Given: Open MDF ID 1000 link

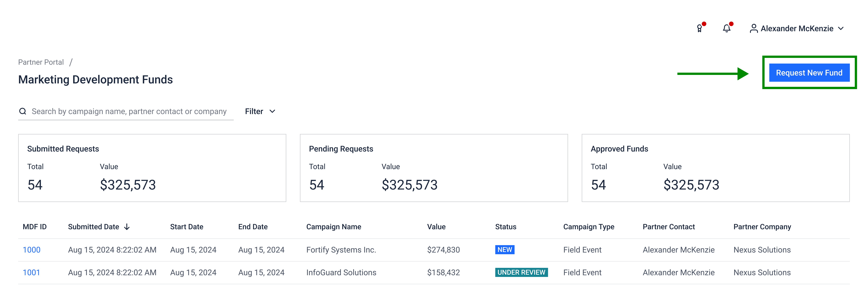Looking at the screenshot, I should click(x=31, y=250).
